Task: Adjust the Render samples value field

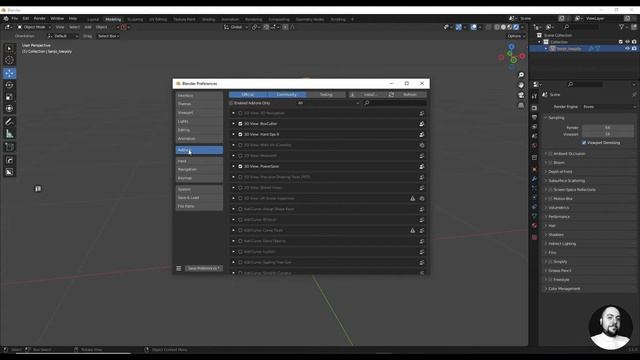Action: (608, 128)
